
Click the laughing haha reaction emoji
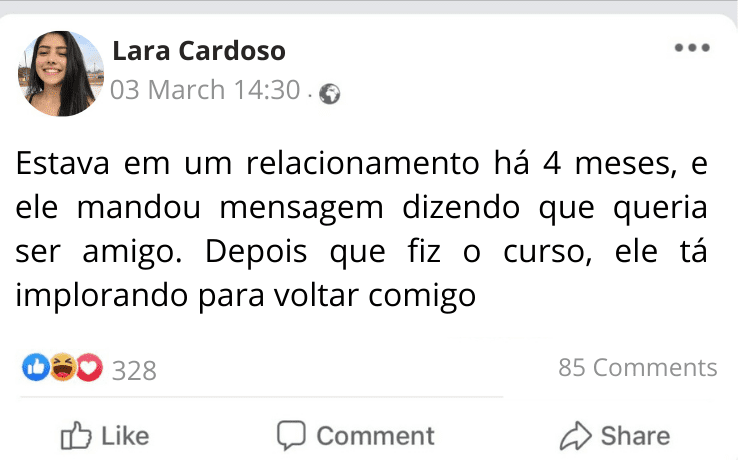63,369
